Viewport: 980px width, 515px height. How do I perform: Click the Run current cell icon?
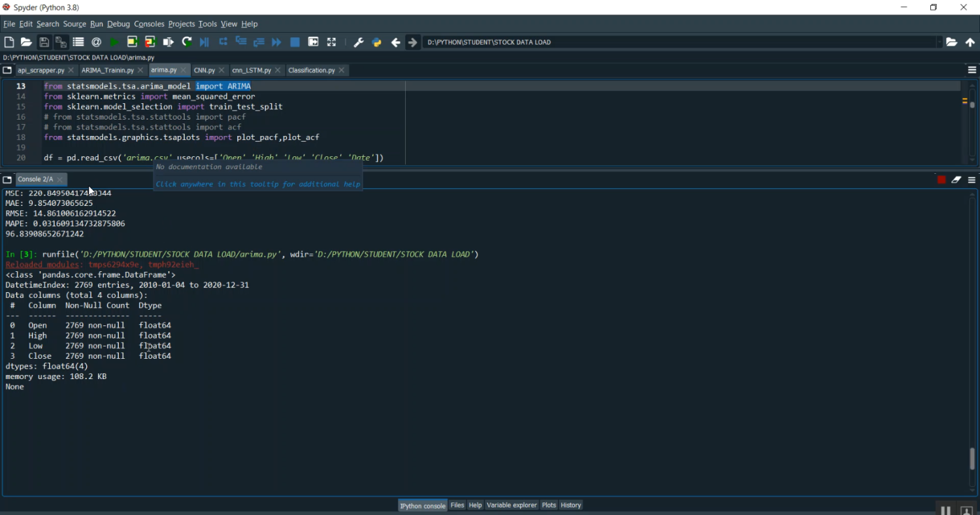(132, 42)
